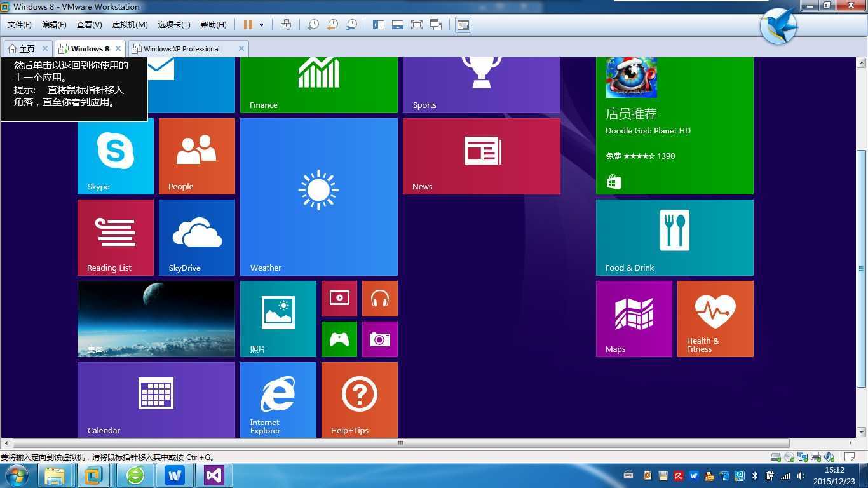Close the Windows XP Professional tab
This screenshot has width=868, height=488.
241,48
